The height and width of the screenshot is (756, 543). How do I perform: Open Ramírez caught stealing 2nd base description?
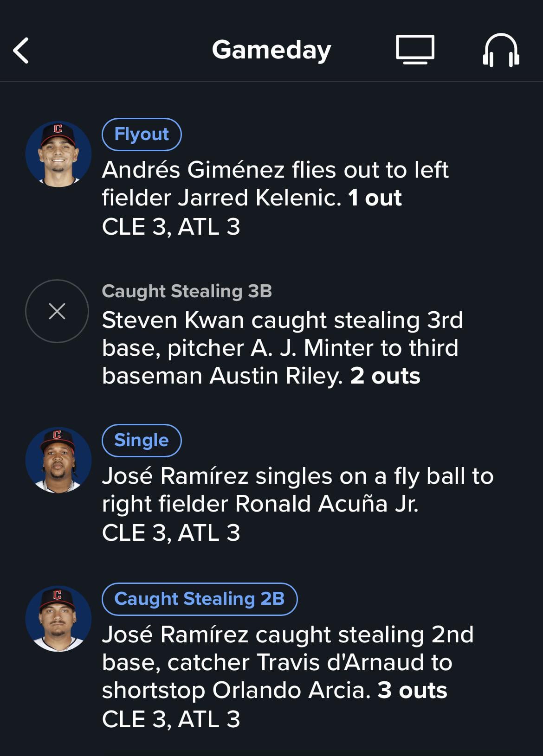(x=288, y=662)
